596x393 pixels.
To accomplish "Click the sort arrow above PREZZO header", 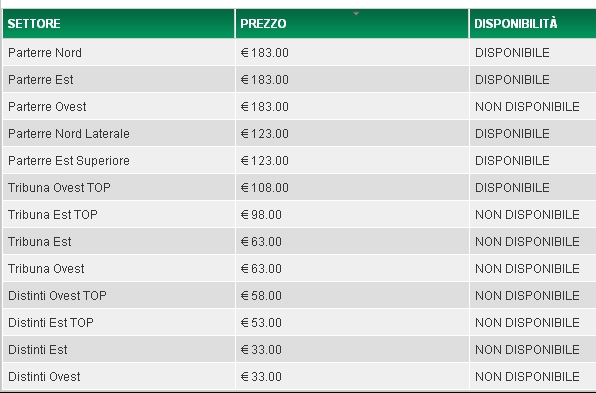I will [x=356, y=14].
